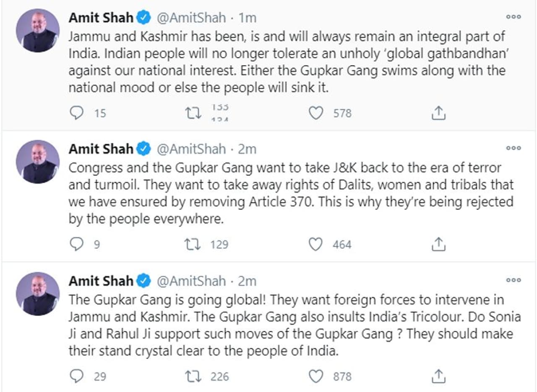This screenshot has width=537, height=392.
Task: Reply to the 'integral part of India' tweet
Action: tap(76, 113)
